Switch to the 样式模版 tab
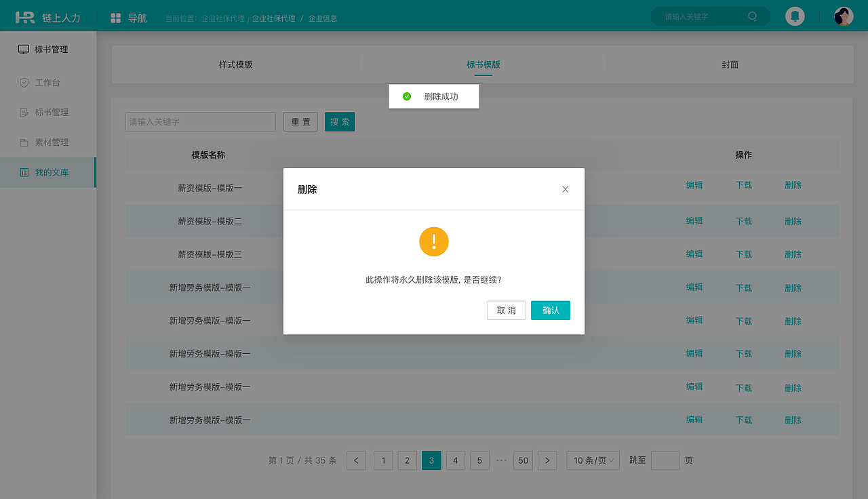 pyautogui.click(x=235, y=64)
